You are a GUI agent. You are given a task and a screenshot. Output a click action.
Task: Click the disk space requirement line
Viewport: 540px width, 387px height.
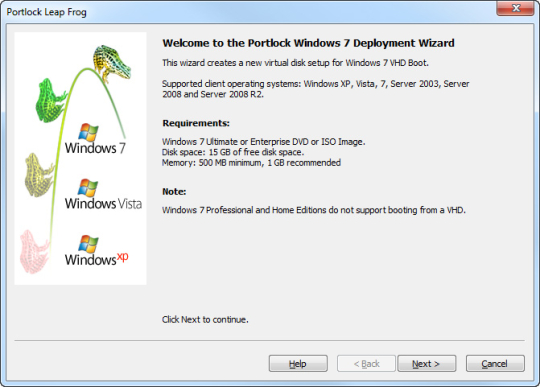coord(233,152)
